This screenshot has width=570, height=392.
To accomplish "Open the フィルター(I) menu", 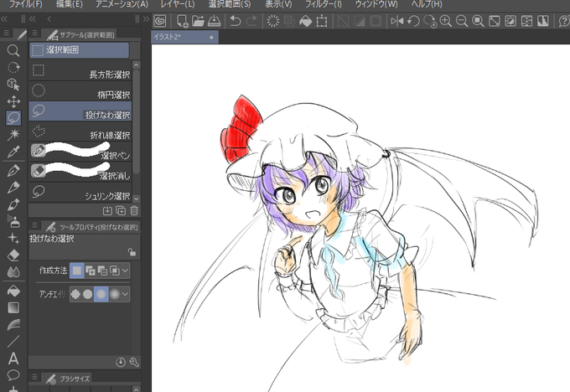I will (324, 4).
